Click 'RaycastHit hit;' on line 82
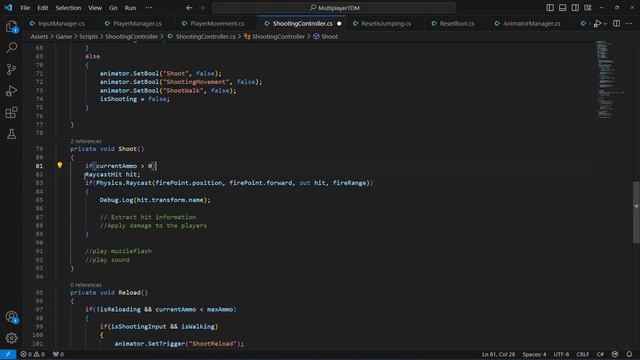The width and height of the screenshot is (640, 360). tap(112, 174)
